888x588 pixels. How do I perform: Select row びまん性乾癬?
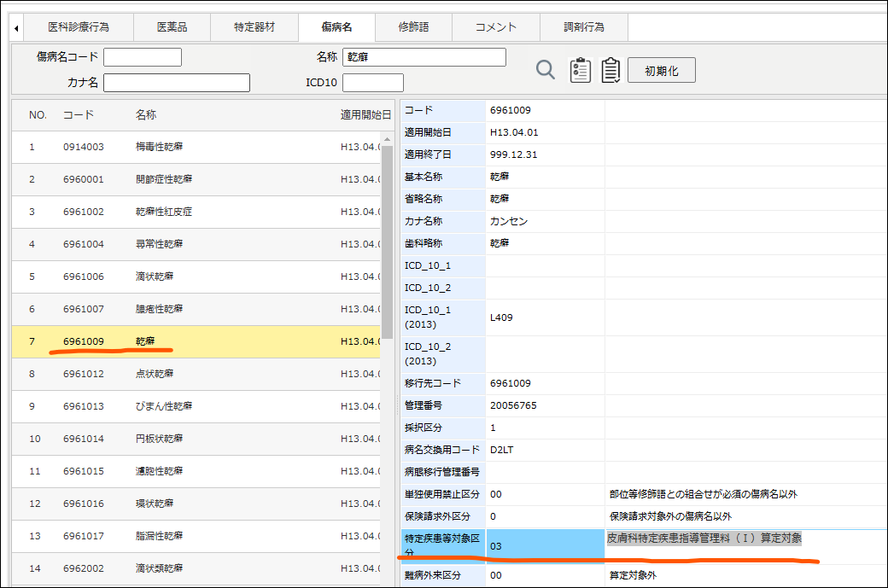click(196, 406)
